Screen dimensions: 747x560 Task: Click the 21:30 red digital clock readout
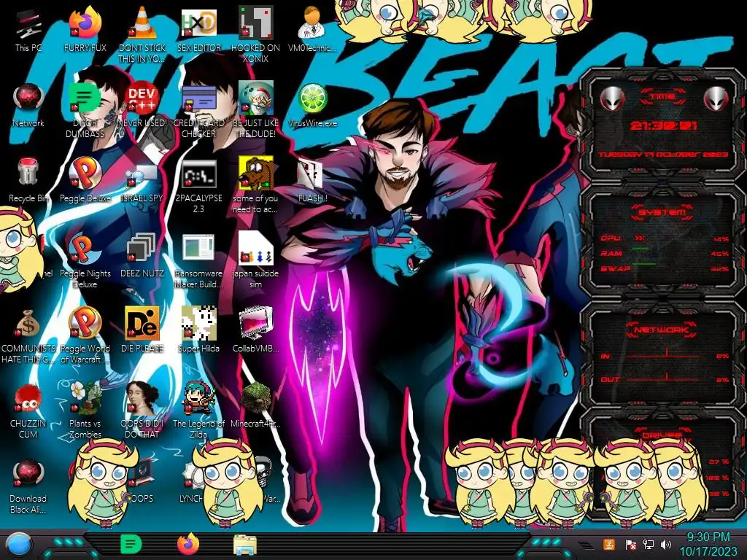tap(664, 125)
